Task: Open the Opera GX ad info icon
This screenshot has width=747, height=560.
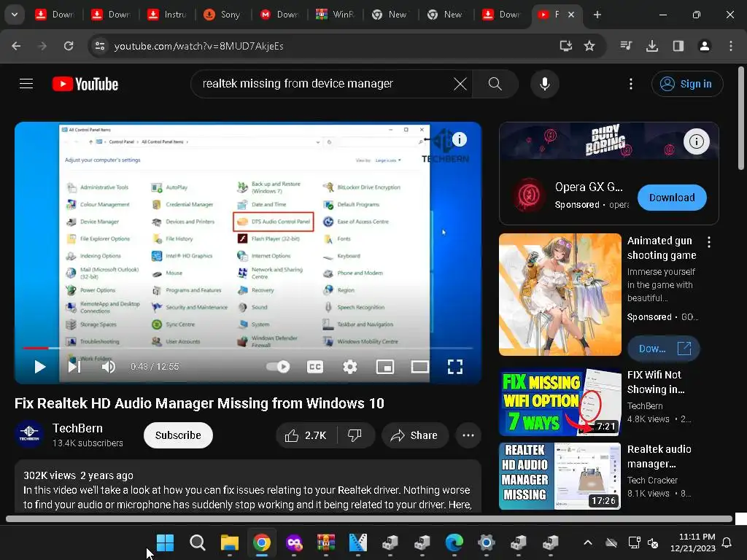Action: (x=696, y=141)
